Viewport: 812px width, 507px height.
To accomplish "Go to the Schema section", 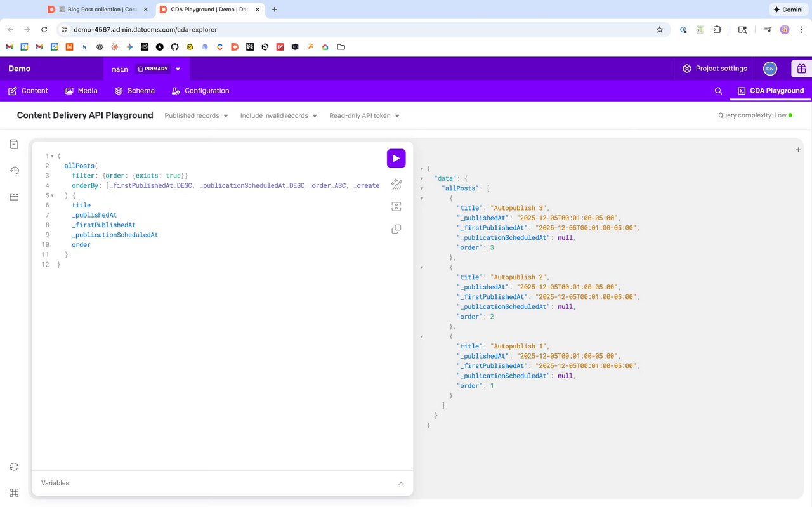I will tap(134, 91).
